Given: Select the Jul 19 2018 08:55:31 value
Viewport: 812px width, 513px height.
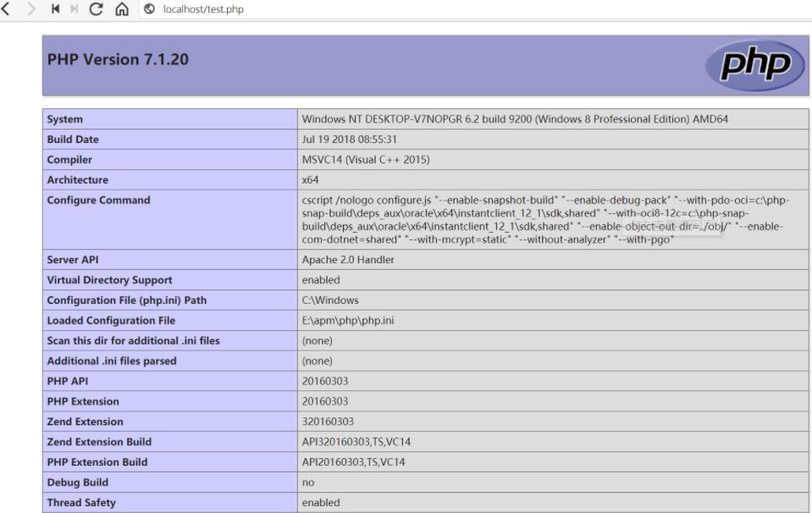Looking at the screenshot, I should click(350, 139).
